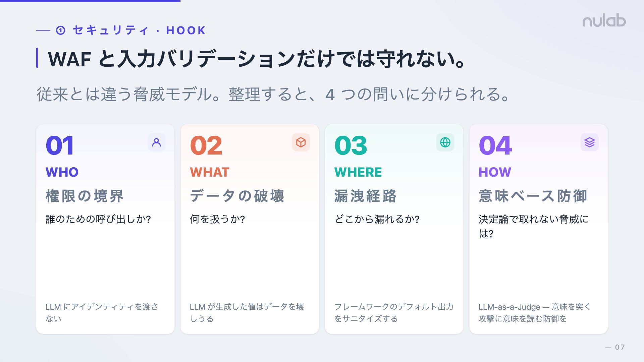
Task: Click the slide progress bar at top
Action: 90,1
